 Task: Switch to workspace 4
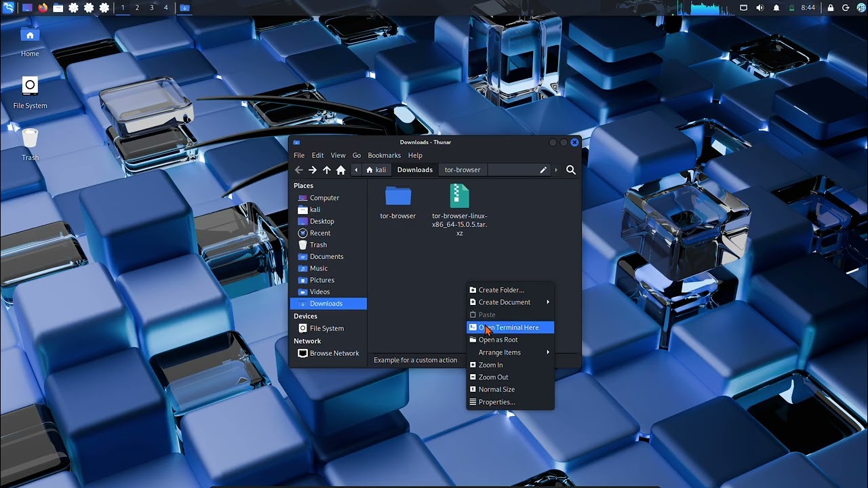click(165, 8)
